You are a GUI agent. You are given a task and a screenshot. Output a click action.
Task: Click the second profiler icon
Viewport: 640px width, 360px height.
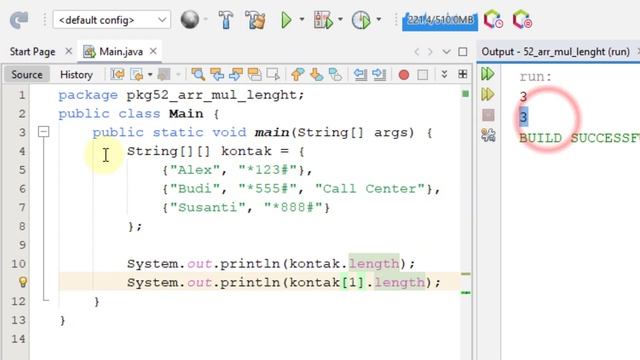pos(522,20)
